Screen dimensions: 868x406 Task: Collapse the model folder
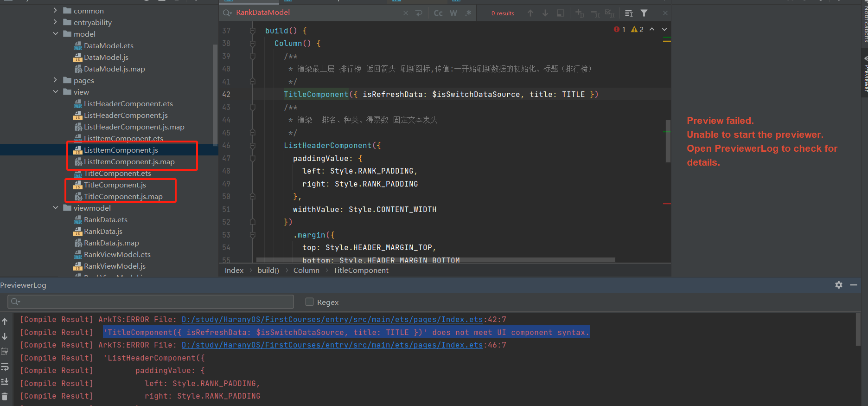click(x=55, y=33)
